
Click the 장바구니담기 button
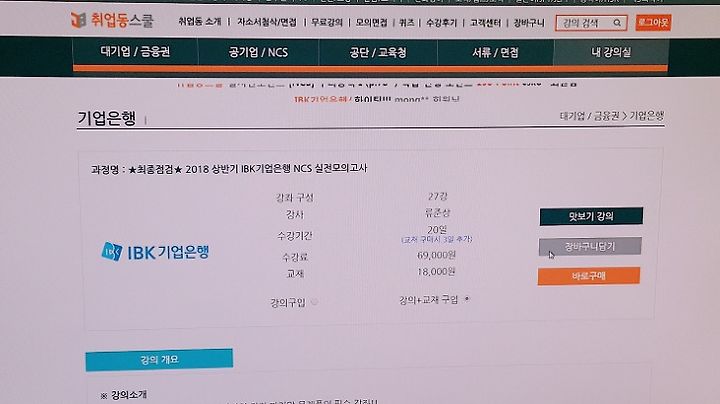(590, 247)
